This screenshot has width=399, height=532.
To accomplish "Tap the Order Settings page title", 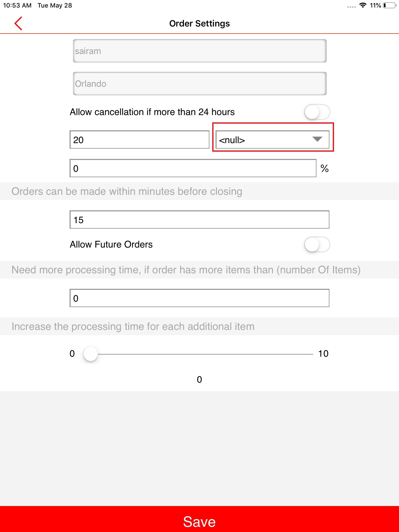I will (x=199, y=24).
